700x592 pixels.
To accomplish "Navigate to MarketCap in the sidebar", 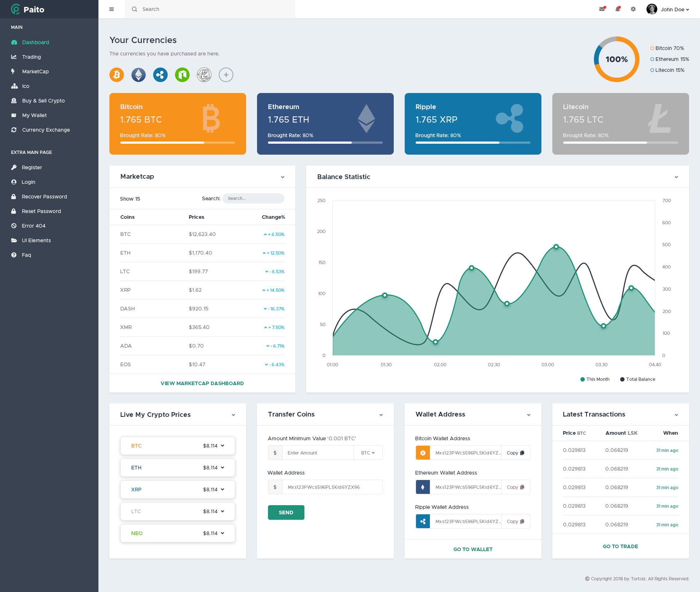I will click(x=35, y=71).
